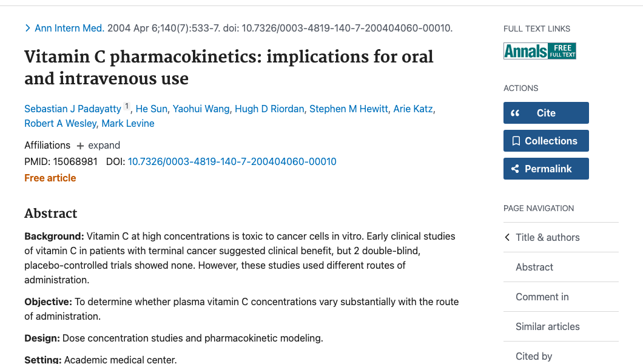The height and width of the screenshot is (364, 643).
Task: Open the Cited by navigation entry
Action: pos(533,356)
